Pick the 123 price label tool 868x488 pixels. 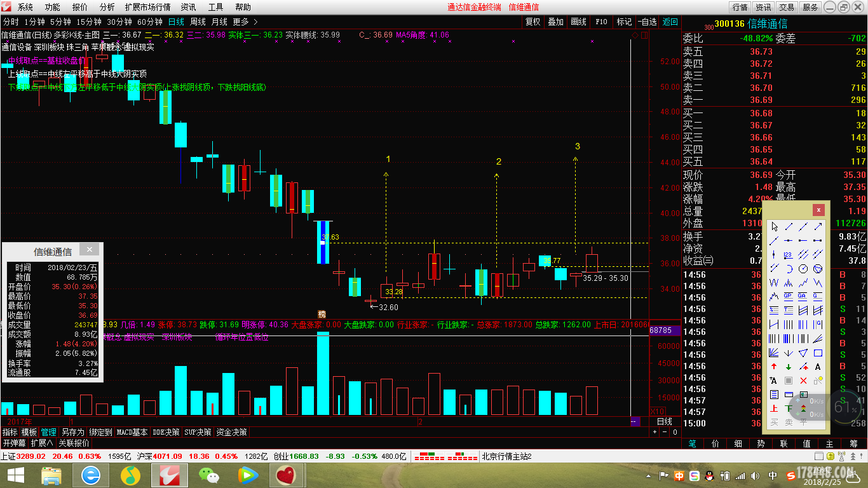tap(789, 255)
